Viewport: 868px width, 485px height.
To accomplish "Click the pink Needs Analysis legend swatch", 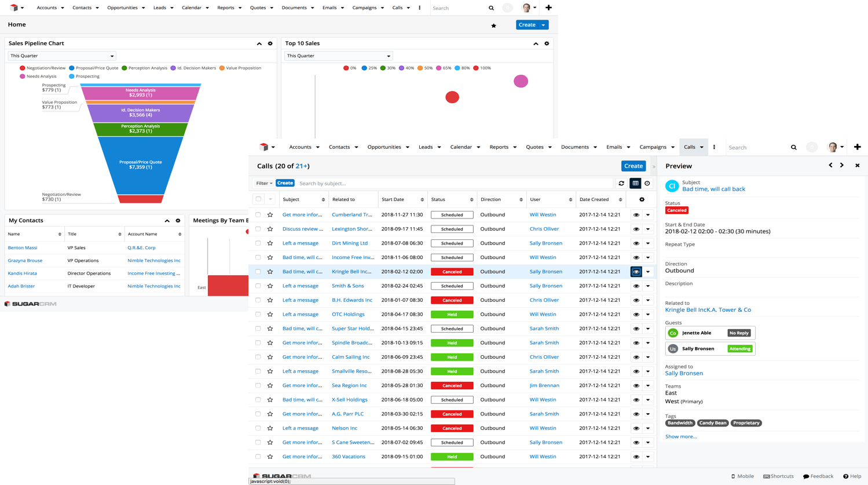I will pyautogui.click(x=23, y=76).
